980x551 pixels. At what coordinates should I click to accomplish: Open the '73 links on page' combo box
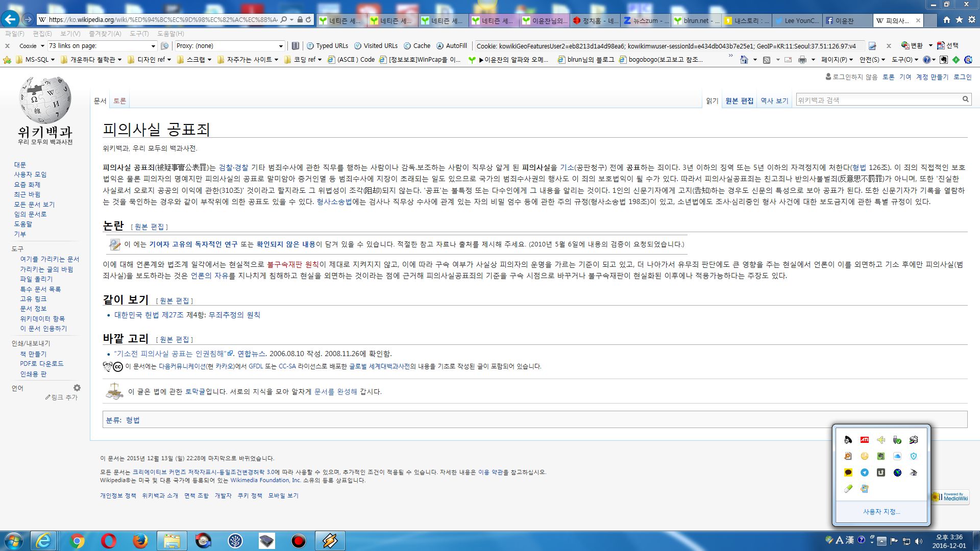click(102, 46)
